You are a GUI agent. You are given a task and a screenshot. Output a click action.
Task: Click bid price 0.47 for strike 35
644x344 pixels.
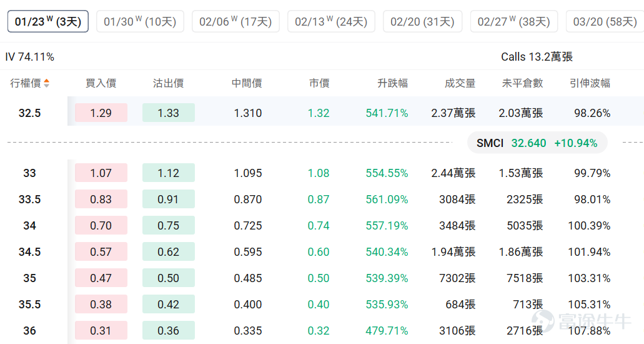click(x=101, y=278)
